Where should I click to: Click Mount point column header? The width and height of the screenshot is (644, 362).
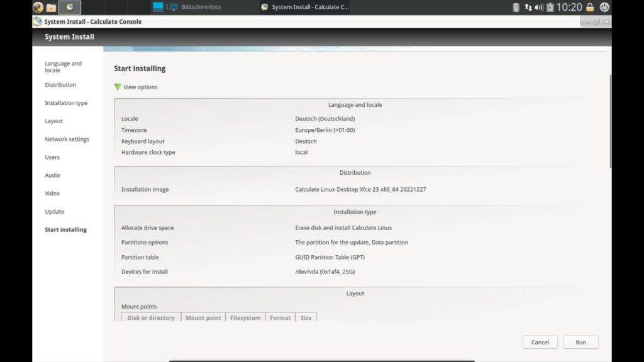click(203, 317)
